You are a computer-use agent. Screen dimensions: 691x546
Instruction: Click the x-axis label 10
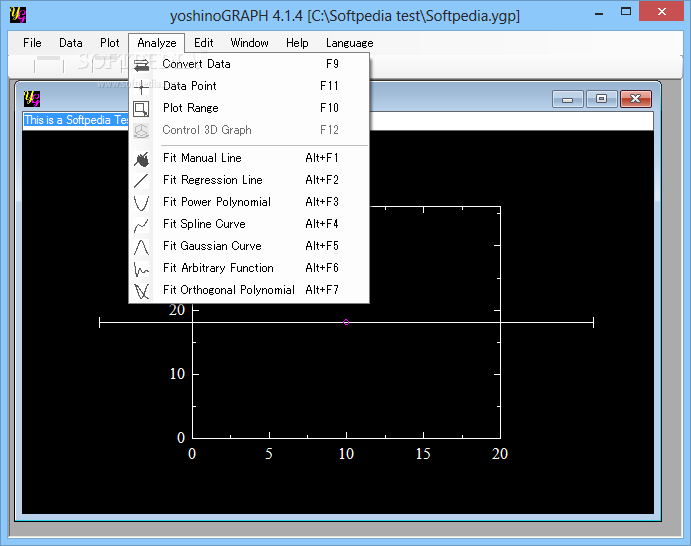(346, 454)
